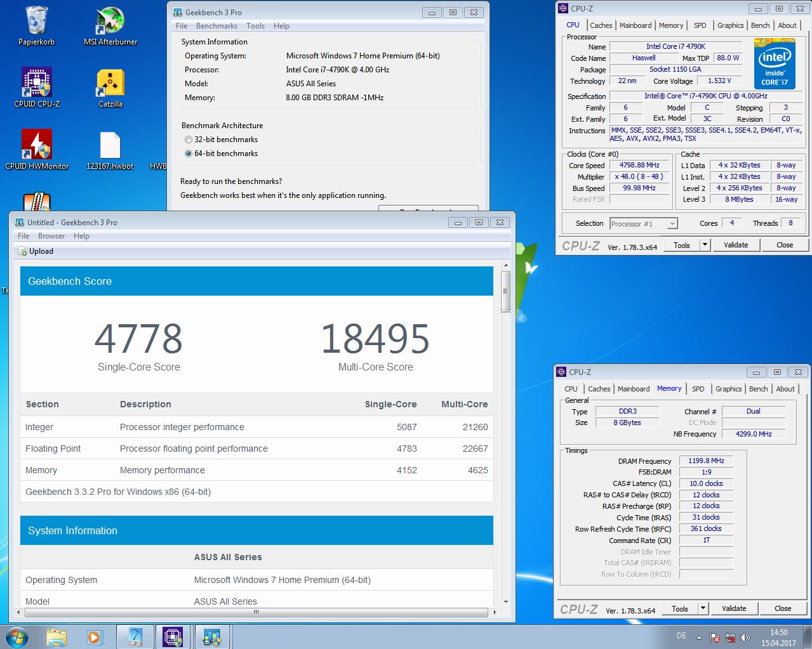
Task: Click the Tools button in lower CPU-Z
Action: 680,608
